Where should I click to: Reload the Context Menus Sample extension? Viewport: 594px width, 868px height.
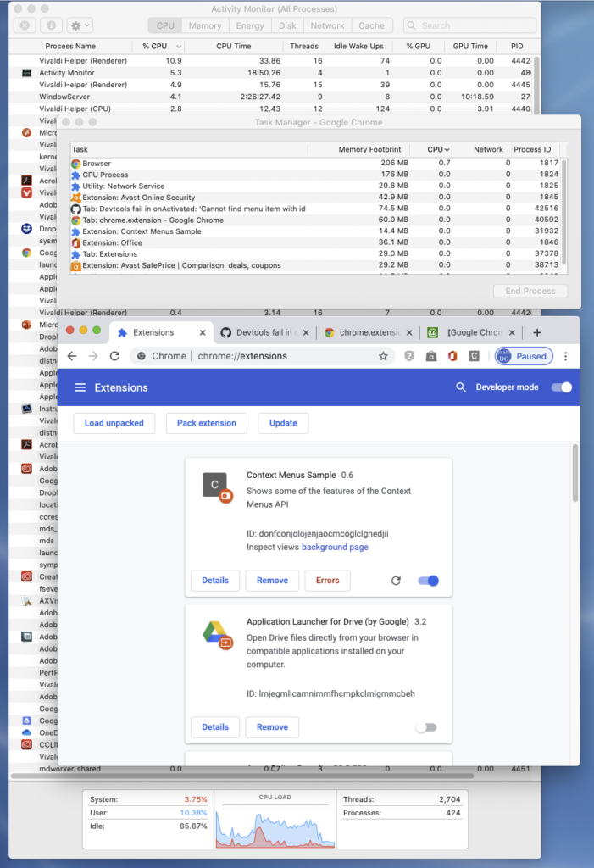tap(396, 581)
